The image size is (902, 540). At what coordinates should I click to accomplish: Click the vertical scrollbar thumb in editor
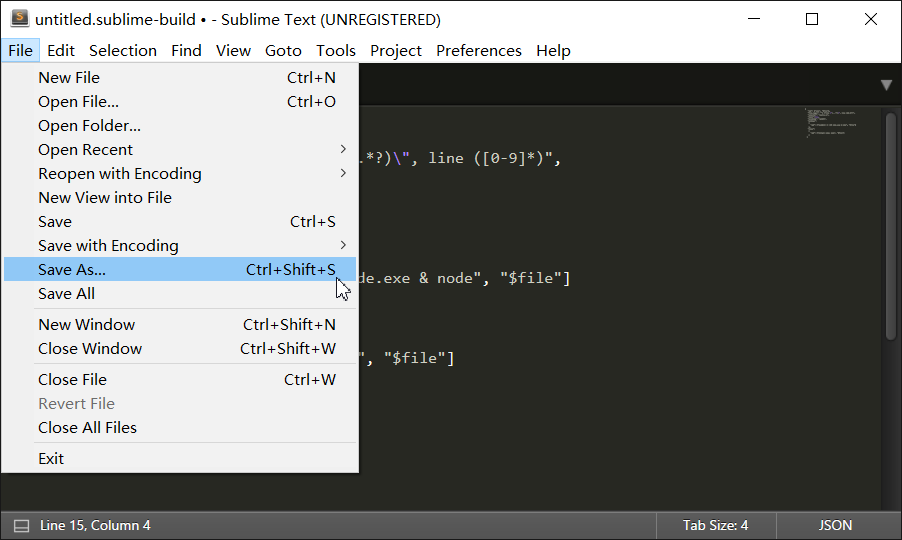click(x=891, y=226)
